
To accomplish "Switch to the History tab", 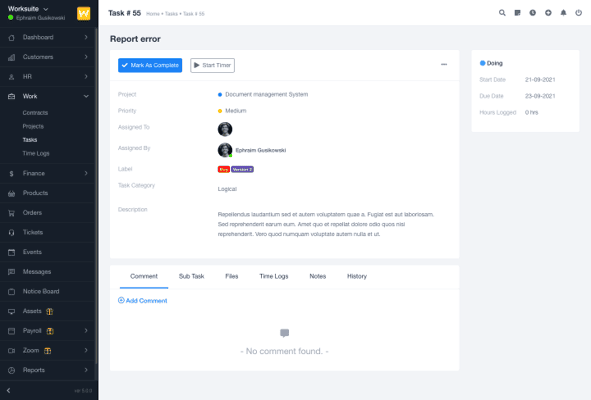I will [x=357, y=276].
